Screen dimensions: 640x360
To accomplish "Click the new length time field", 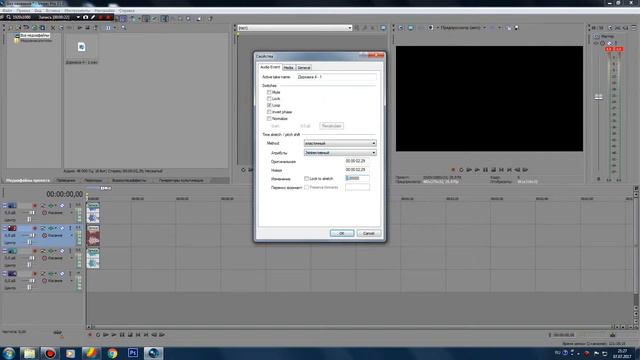I will pyautogui.click(x=357, y=170).
